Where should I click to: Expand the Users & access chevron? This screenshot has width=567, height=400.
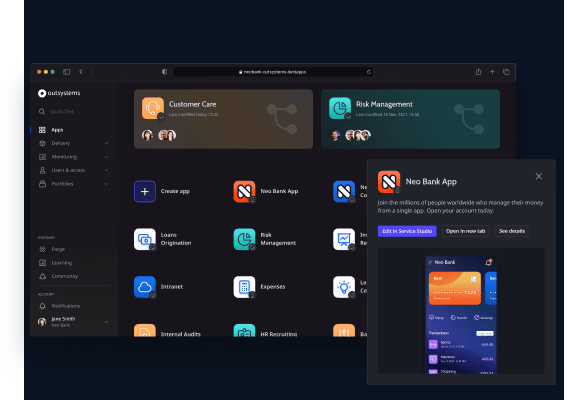(x=106, y=170)
